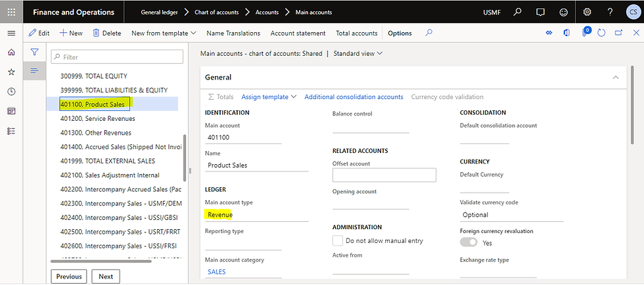
Task: Create a New main account
Action: [x=71, y=33]
